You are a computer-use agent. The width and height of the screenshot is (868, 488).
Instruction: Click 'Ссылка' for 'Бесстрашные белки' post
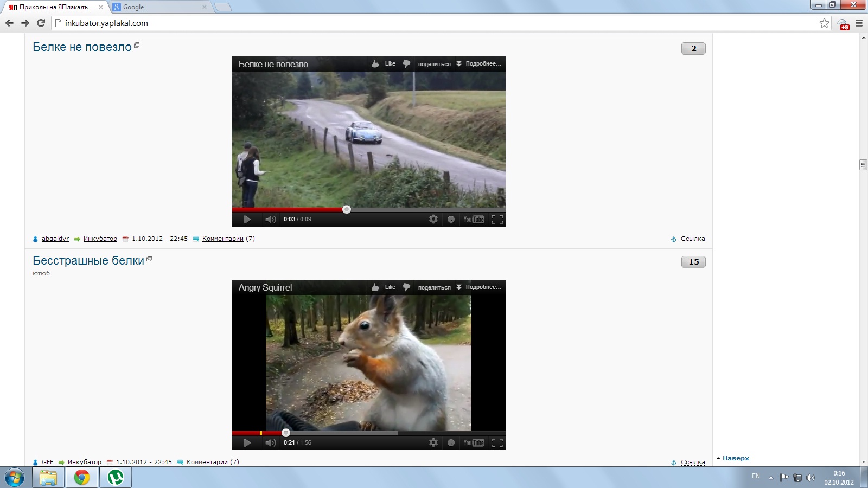693,463
